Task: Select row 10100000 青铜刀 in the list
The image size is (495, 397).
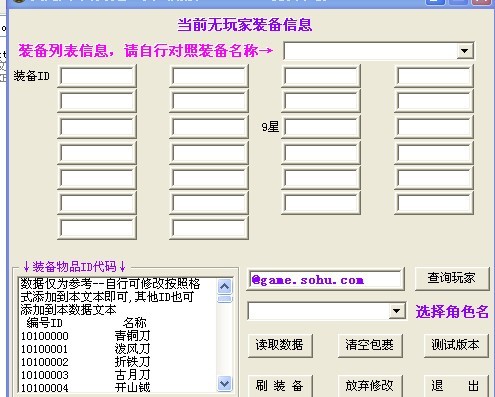Action: pyautogui.click(x=86, y=336)
